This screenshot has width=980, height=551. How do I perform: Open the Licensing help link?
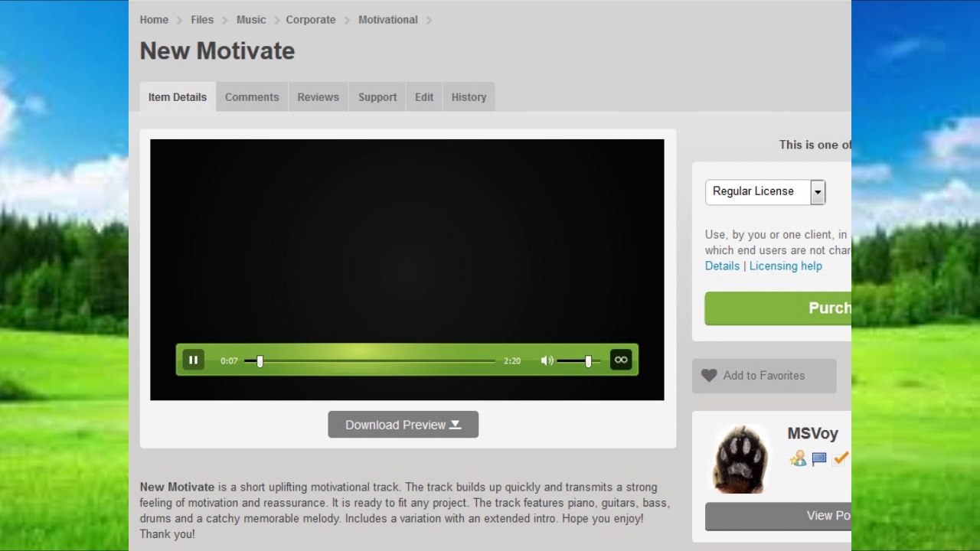[x=786, y=266]
